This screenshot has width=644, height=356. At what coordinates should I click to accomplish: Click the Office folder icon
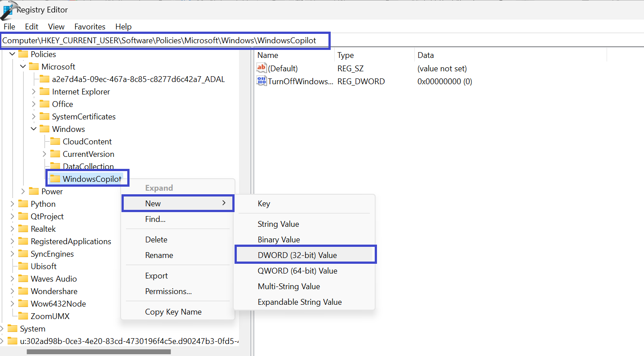pos(45,104)
